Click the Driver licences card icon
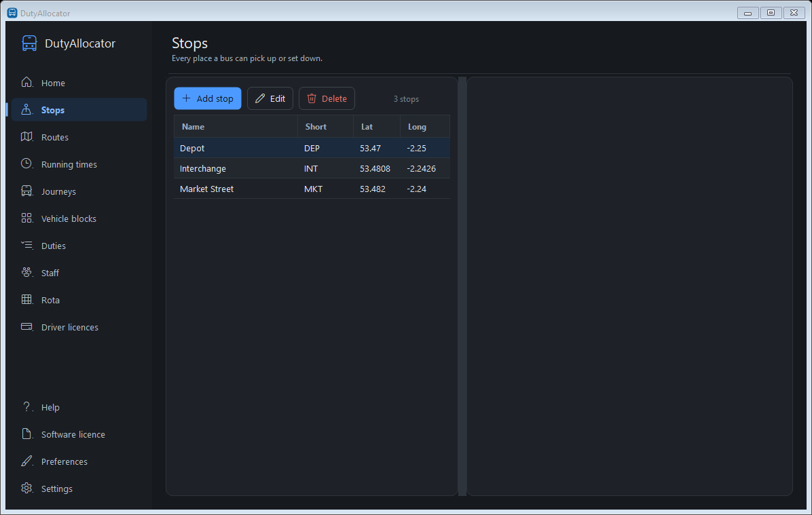 click(26, 326)
